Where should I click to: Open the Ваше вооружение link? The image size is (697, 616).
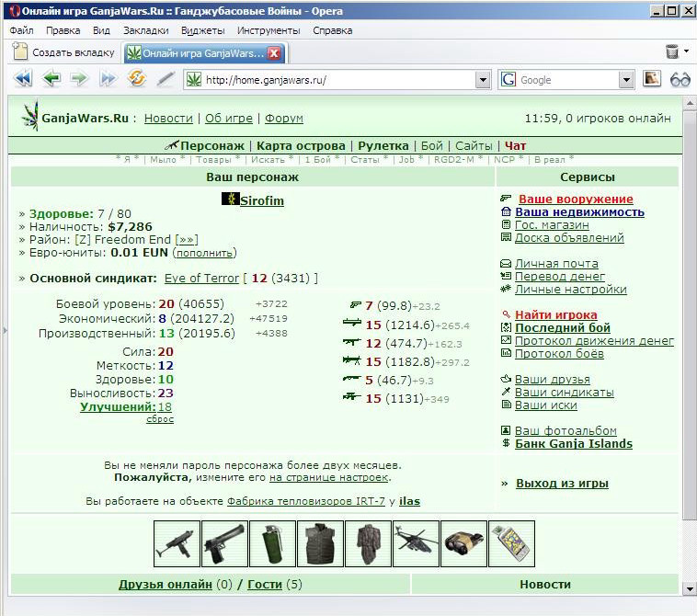(576, 200)
